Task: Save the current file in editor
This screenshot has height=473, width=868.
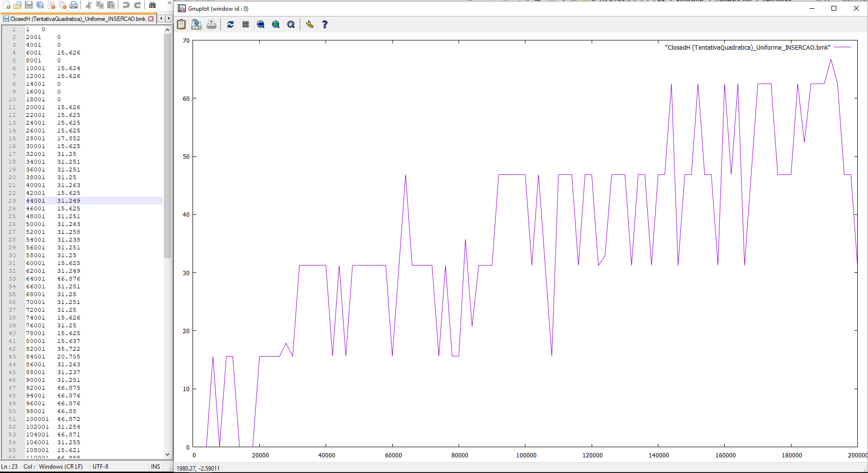Action: [x=29, y=5]
